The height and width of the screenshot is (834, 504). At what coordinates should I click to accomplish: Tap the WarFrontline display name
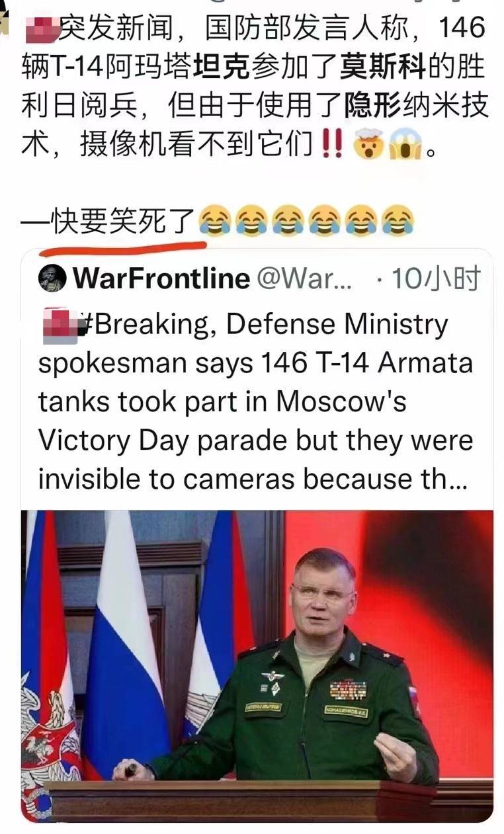pos(161,279)
